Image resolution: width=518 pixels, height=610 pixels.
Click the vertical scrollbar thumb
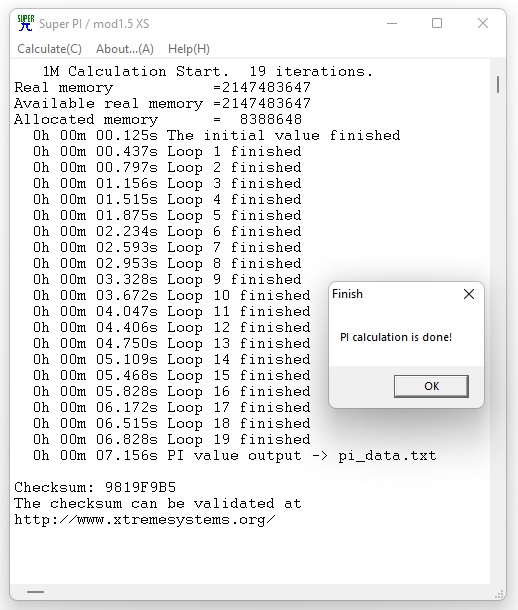(x=498, y=84)
